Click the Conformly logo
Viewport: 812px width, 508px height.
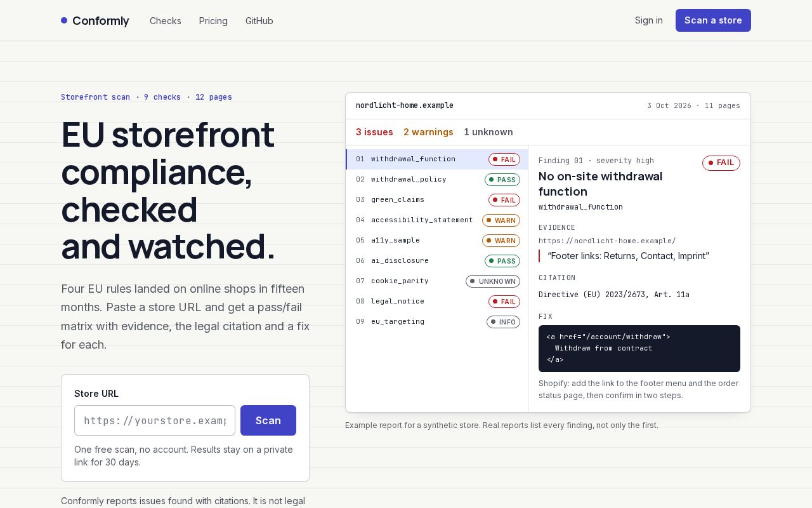[95, 20]
